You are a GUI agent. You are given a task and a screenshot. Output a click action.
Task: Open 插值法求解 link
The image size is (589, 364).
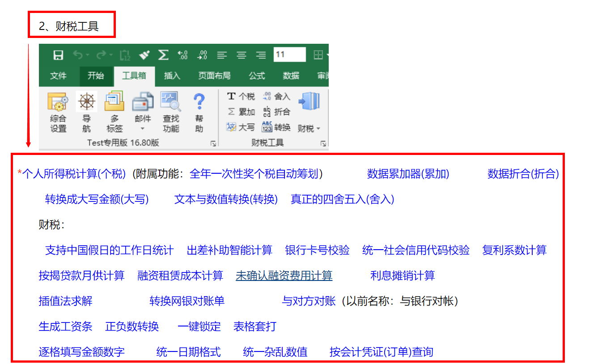coord(66,301)
